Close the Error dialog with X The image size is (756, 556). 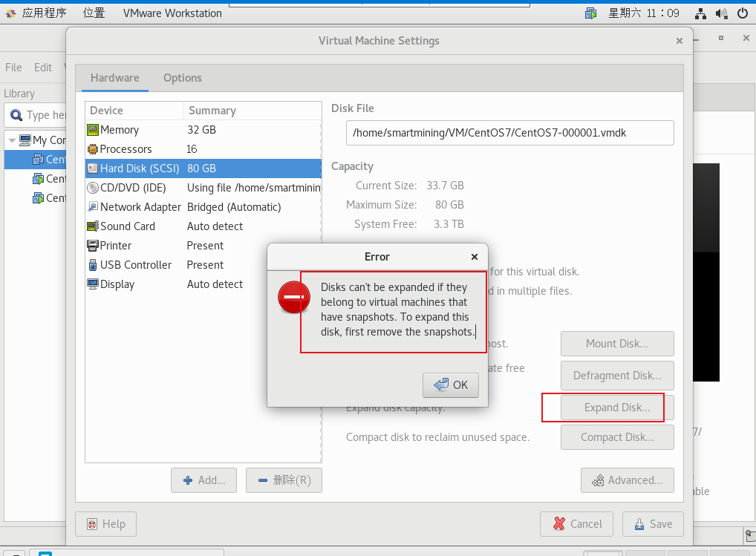coord(475,257)
